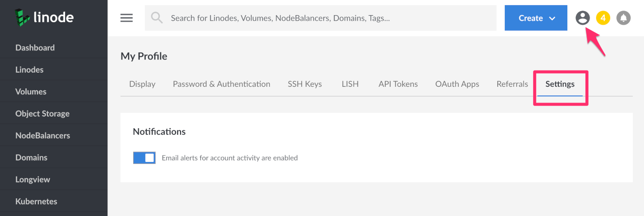Click the search magnifier icon
644x216 pixels.
tap(157, 18)
